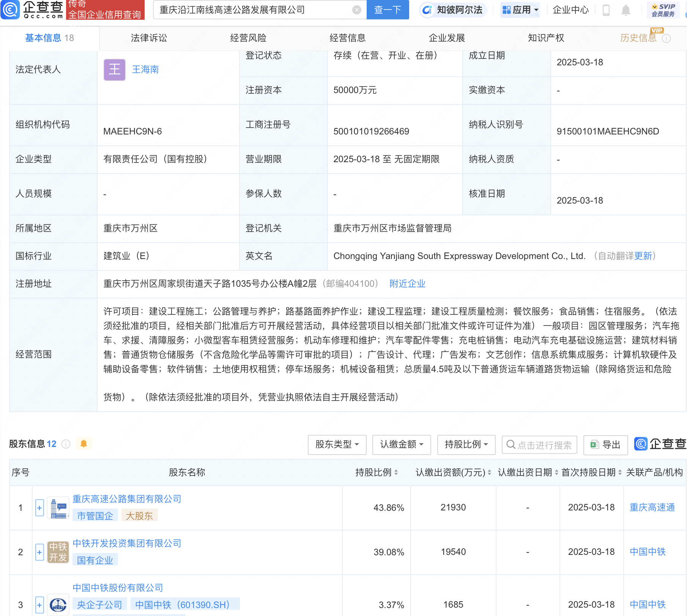
Task: Open SVIP 会员服务 badge
Action: click(663, 10)
